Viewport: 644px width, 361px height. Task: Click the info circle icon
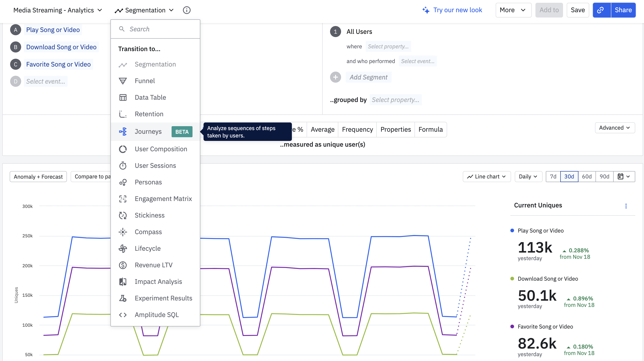pos(187,10)
